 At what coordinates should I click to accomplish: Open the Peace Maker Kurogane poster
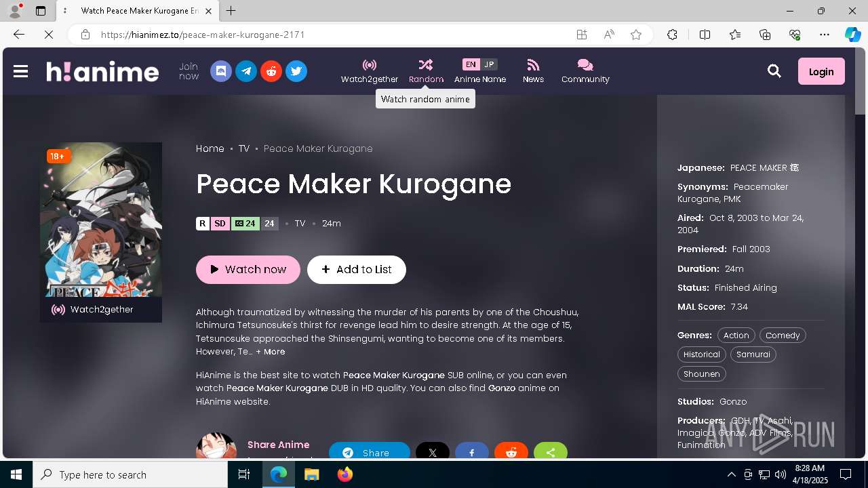[101, 220]
